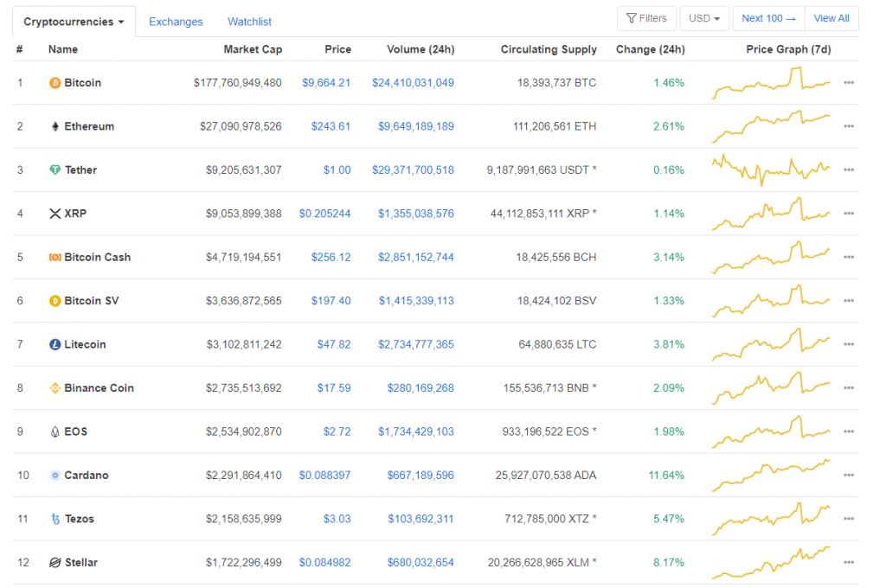Image resolution: width=886 pixels, height=588 pixels.
Task: Sort by the Name column header
Action: click(x=62, y=49)
